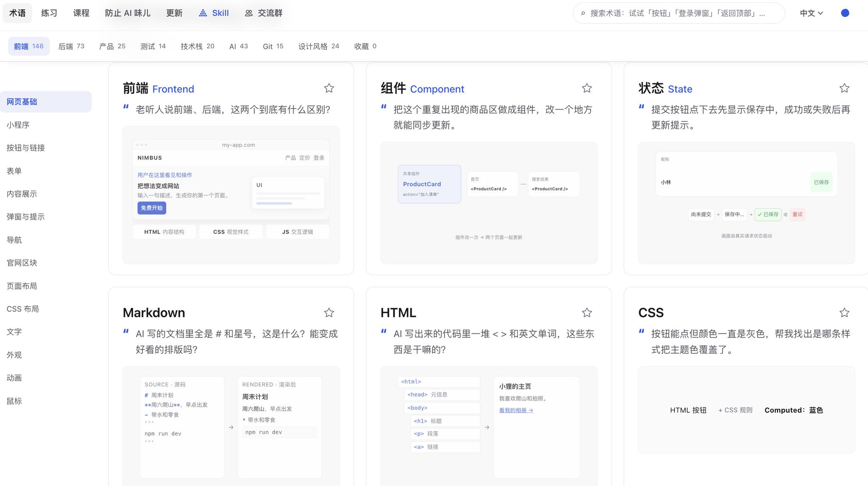Viewport: 868px width, 486px height.
Task: Favorite the 前端 Frontend card star
Action: tap(329, 88)
